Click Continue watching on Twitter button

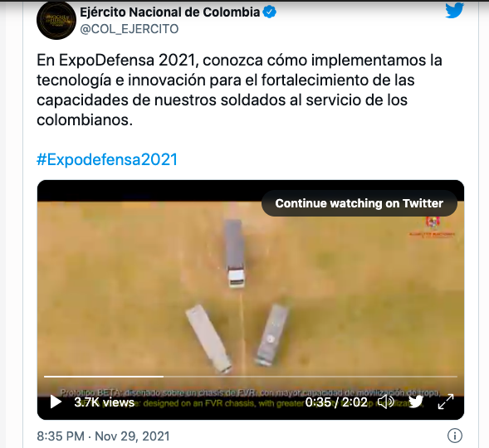(x=359, y=203)
